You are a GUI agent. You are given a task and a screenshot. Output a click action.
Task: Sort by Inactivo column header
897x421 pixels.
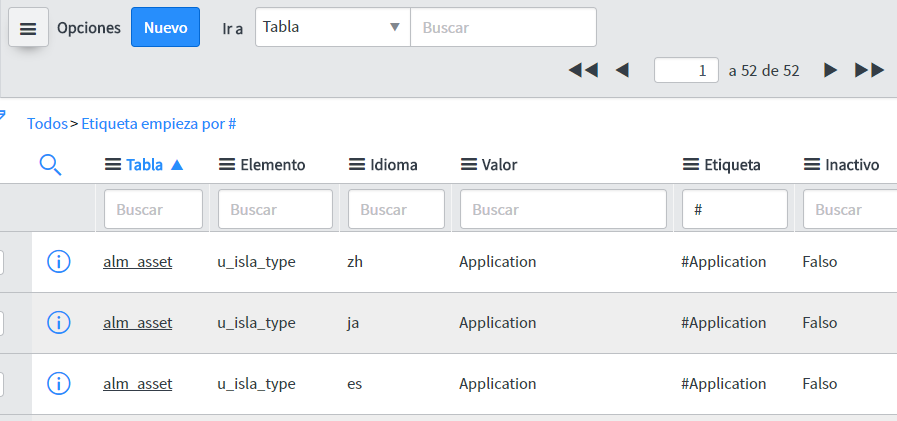(852, 165)
